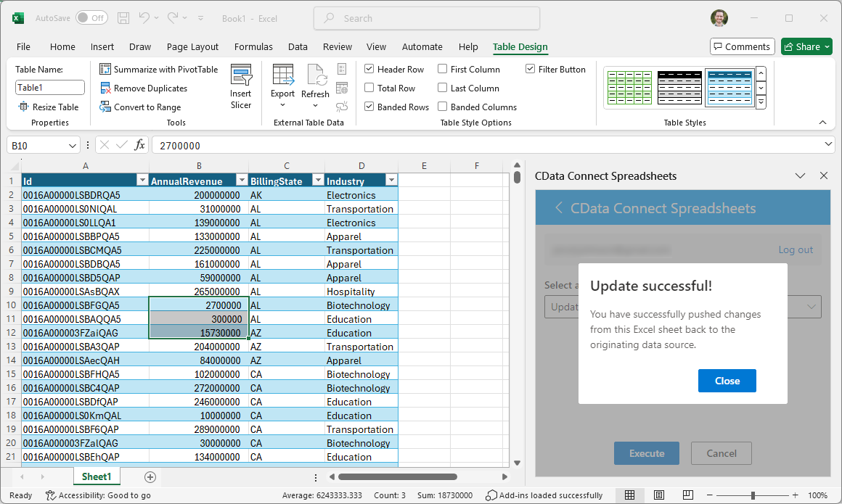Expand the Name Box dropdown

[72, 146]
